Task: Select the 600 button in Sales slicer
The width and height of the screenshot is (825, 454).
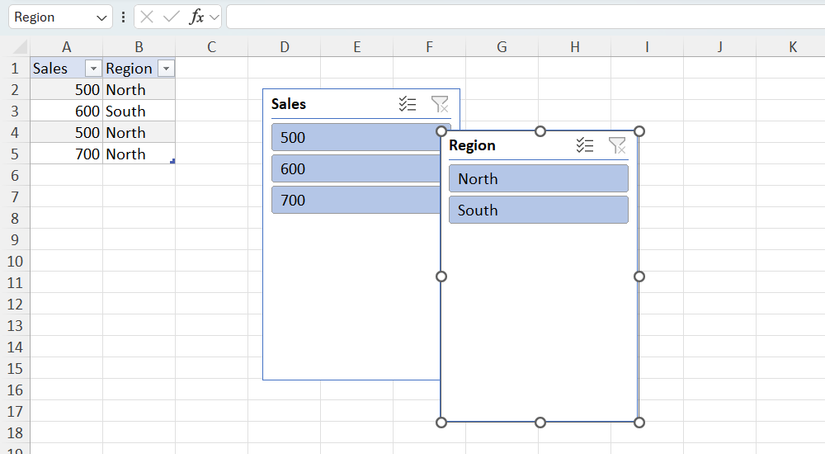Action: (x=356, y=169)
